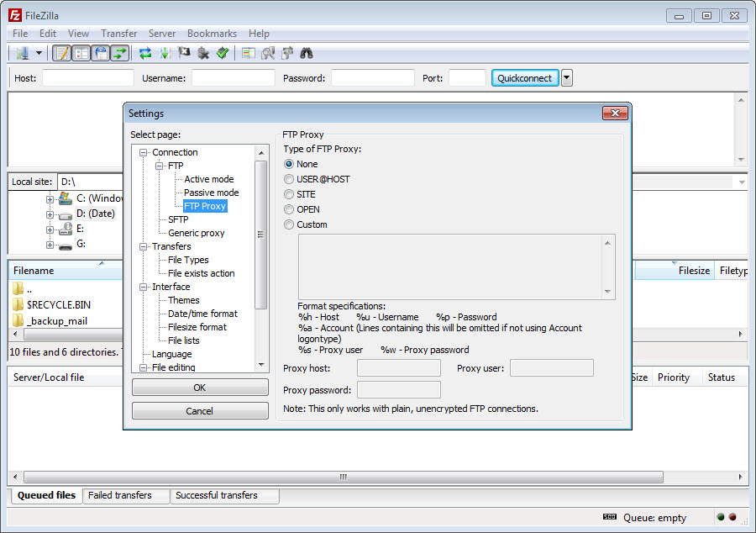Confirm settings with OK button
756x533 pixels.
point(200,388)
